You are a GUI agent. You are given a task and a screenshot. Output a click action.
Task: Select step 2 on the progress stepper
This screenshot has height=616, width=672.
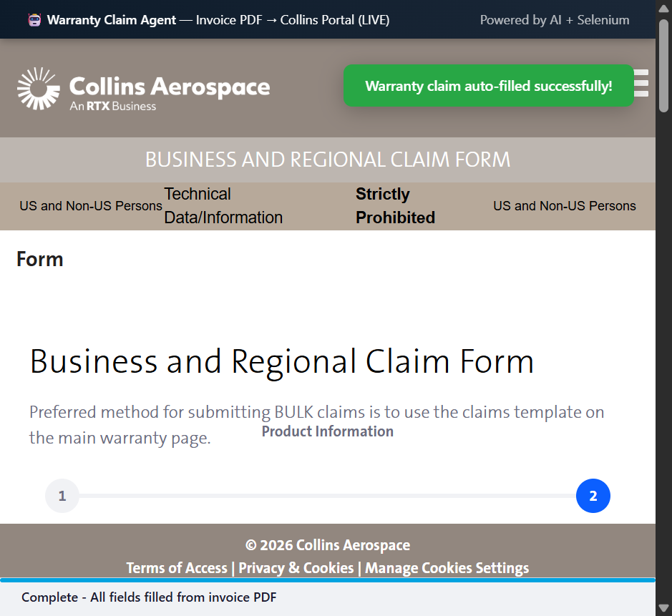pos(593,495)
